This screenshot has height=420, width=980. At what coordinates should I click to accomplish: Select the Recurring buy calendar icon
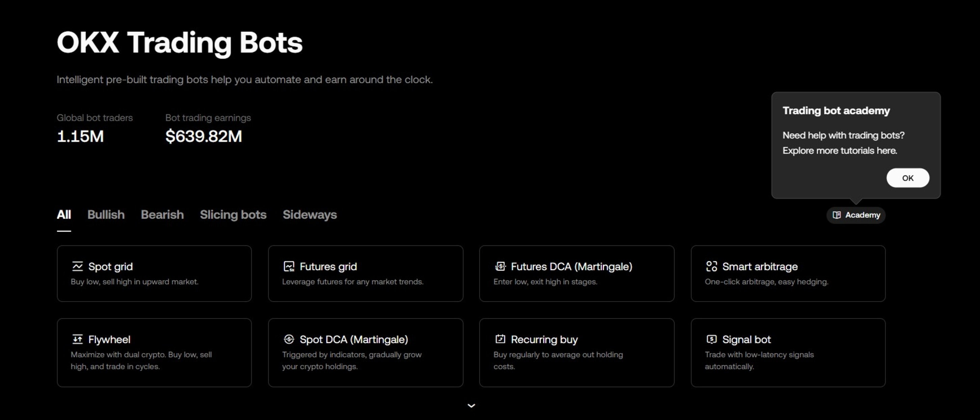(x=500, y=339)
